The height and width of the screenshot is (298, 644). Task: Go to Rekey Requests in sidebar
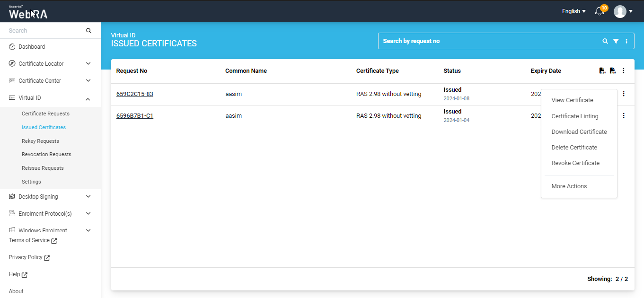40,141
